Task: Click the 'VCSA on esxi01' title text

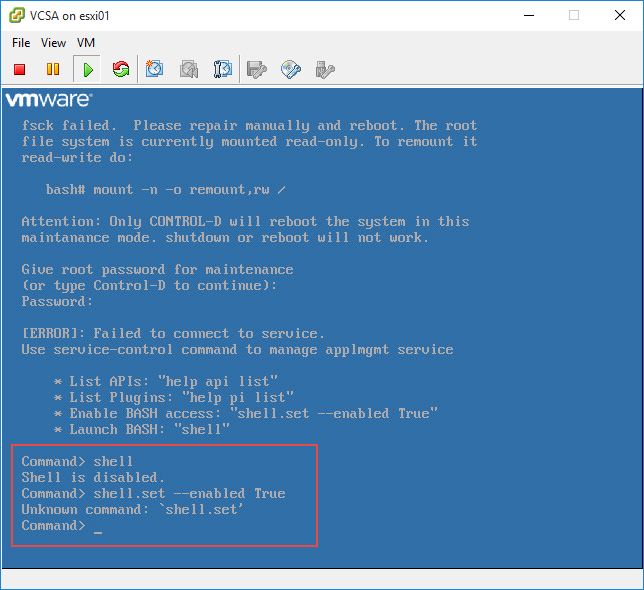Action: pos(69,16)
